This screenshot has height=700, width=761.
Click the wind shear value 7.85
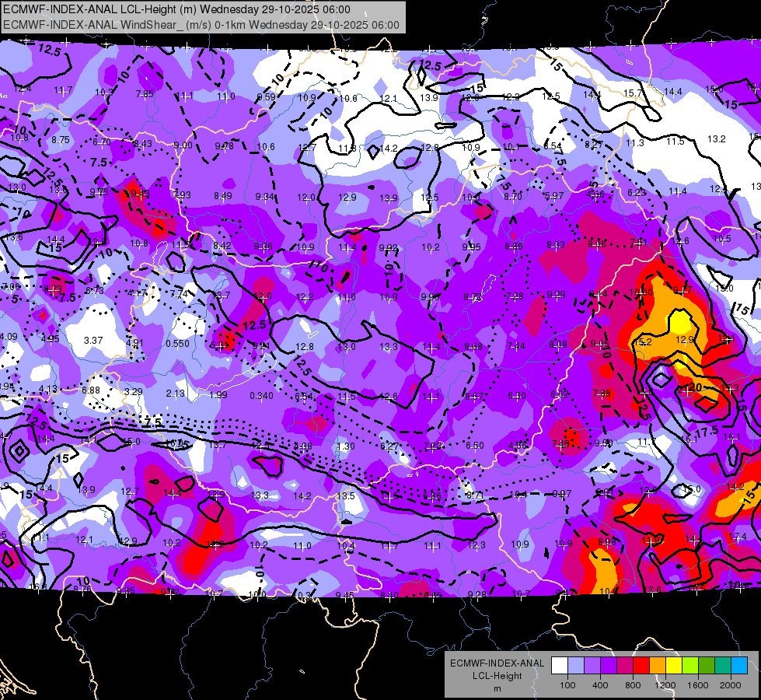pyautogui.click(x=145, y=94)
